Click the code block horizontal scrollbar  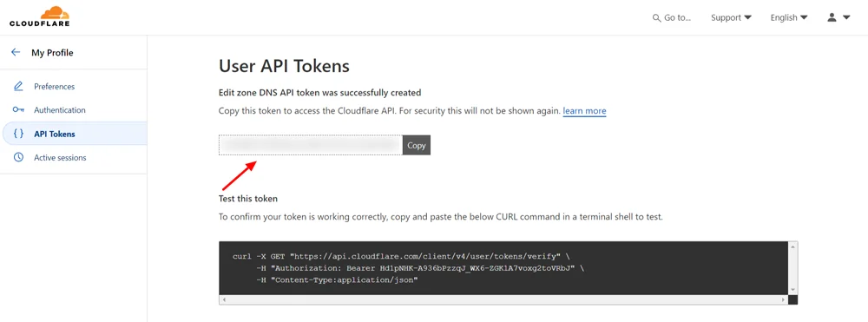503,299
